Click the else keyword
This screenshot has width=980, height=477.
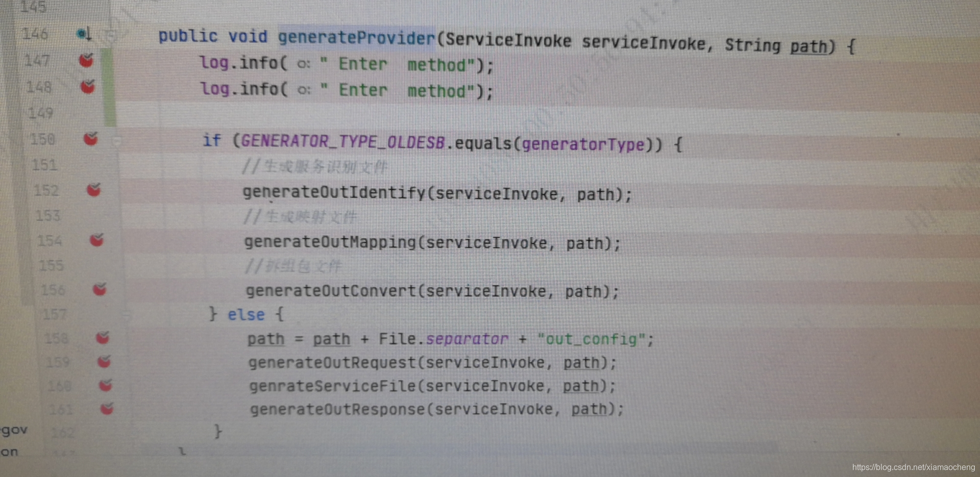click(246, 314)
